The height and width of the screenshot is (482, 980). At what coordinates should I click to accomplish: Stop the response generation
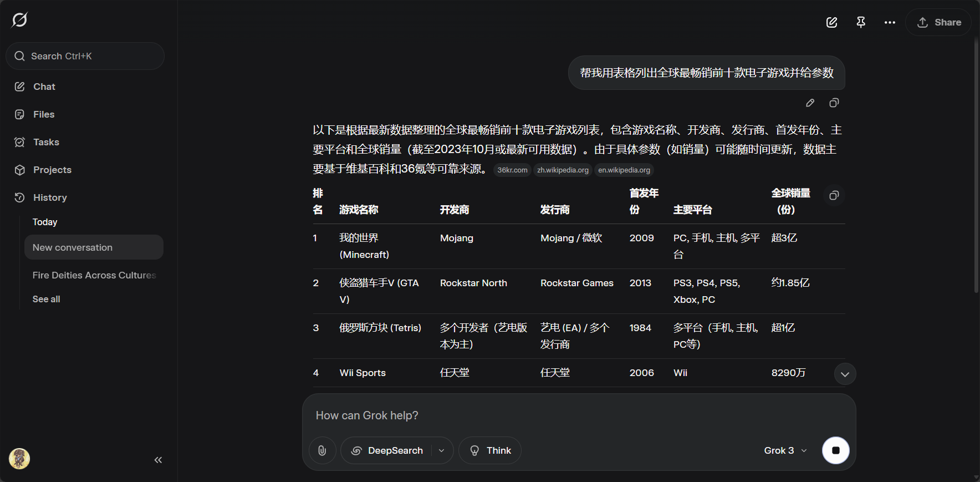point(835,450)
